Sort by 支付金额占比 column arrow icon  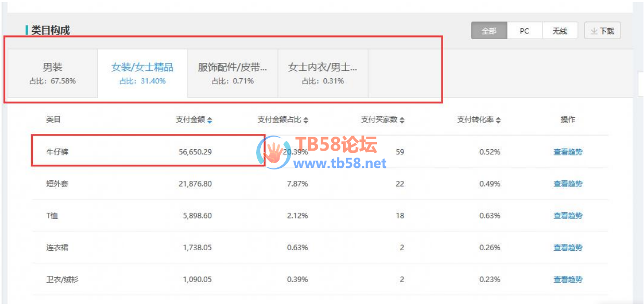[306, 120]
